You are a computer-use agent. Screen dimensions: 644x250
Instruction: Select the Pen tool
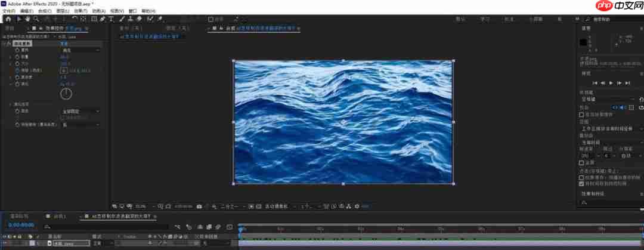103,19
